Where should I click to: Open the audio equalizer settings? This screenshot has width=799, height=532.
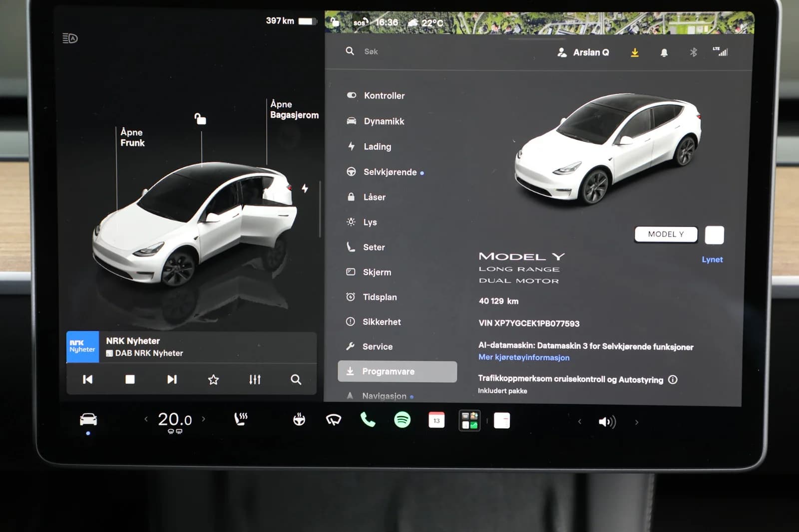coord(255,379)
